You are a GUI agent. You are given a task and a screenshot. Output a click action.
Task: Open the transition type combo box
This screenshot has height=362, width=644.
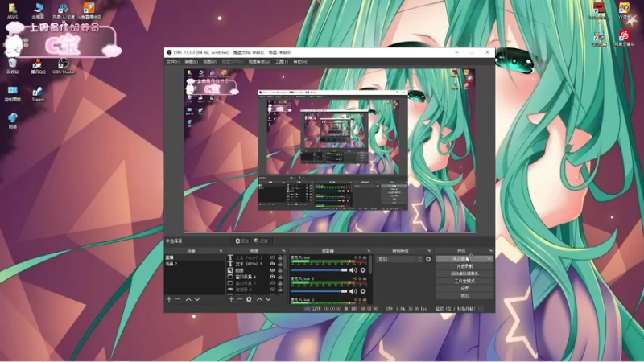[399, 259]
